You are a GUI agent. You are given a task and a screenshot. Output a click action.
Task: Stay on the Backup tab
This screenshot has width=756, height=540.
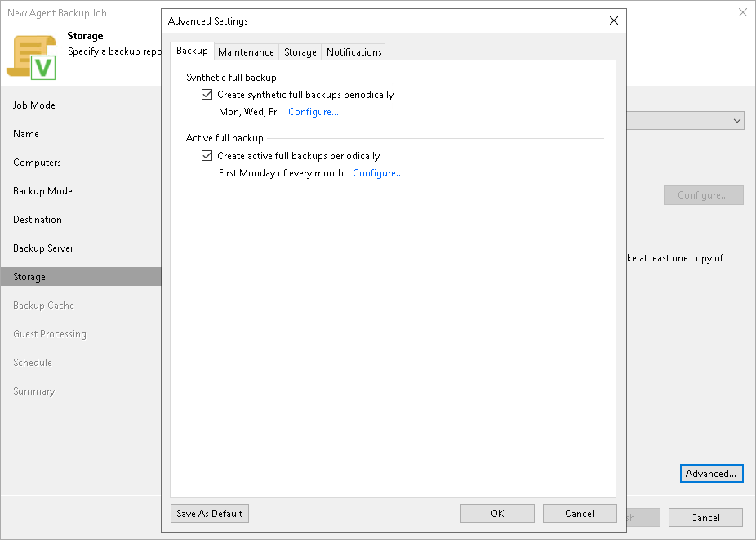192,51
